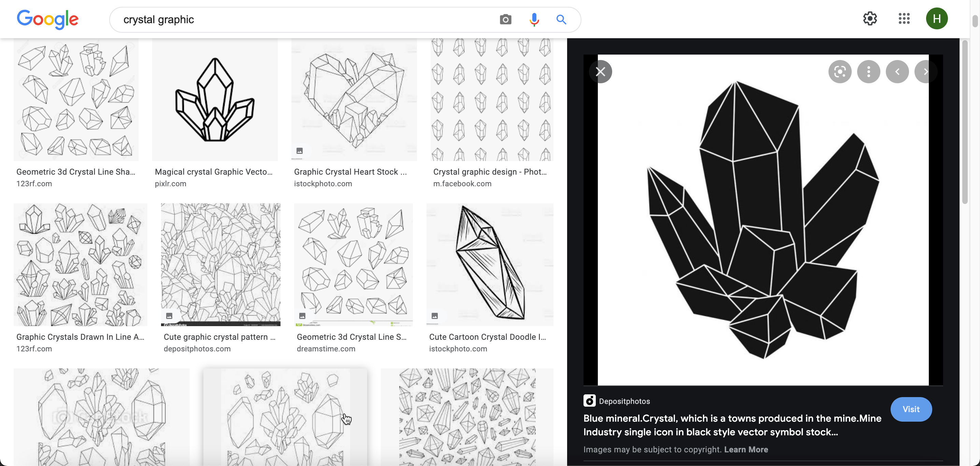Close the image preview panel

(600, 72)
